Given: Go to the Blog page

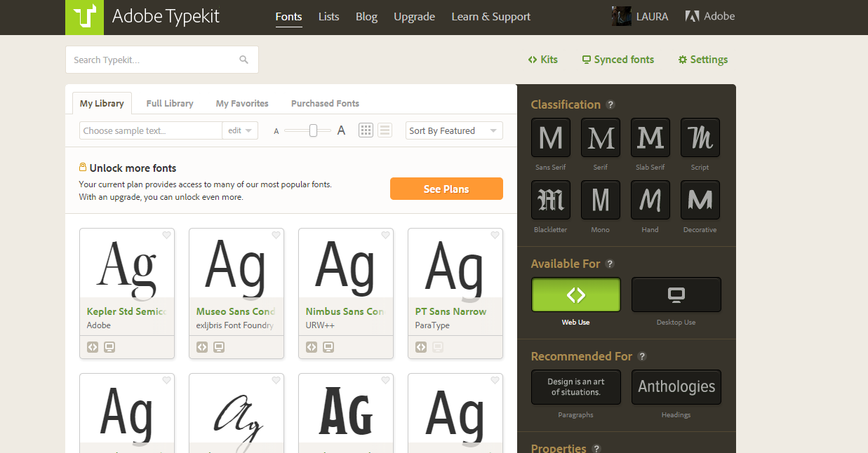Looking at the screenshot, I should tap(366, 16).
